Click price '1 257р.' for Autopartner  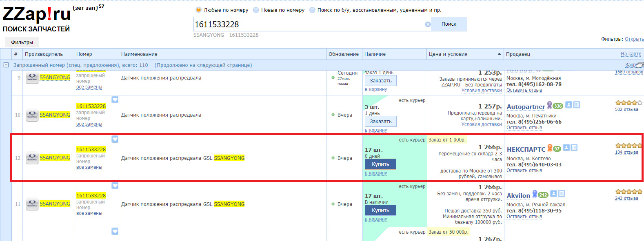[x=490, y=106]
